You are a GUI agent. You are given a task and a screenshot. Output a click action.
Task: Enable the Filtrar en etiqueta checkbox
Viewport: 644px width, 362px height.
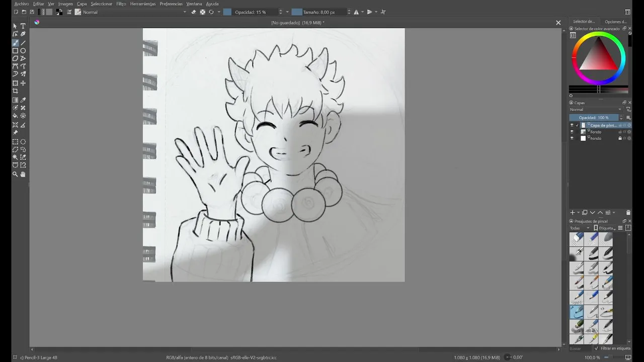click(597, 348)
